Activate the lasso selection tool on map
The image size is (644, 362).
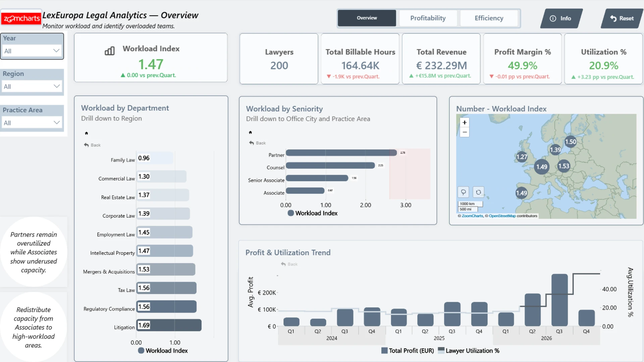463,192
